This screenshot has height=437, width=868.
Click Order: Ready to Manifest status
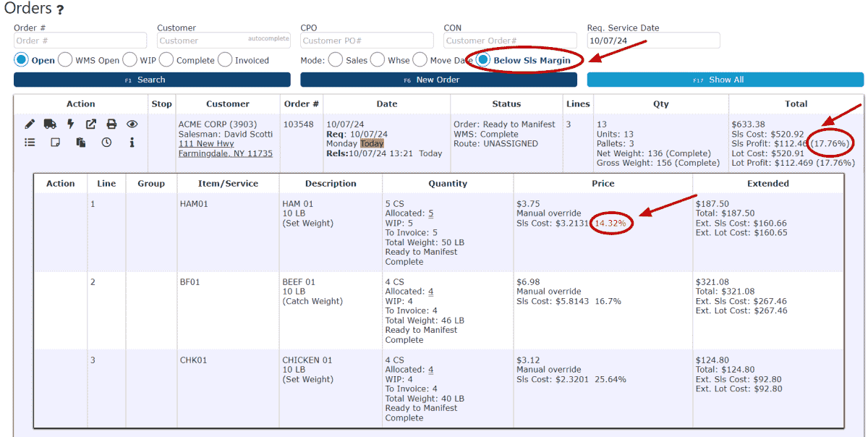[504, 124]
